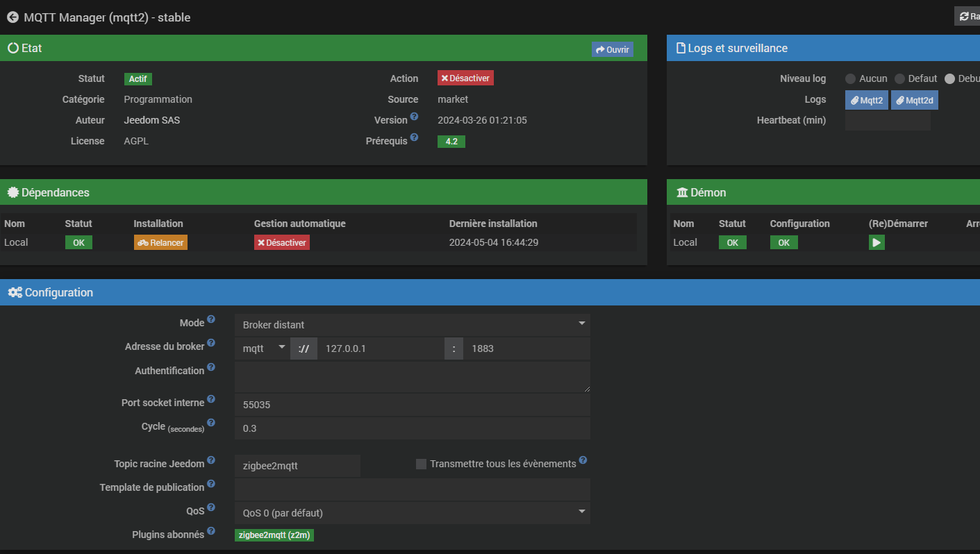Start the daemon with the play button

point(877,242)
